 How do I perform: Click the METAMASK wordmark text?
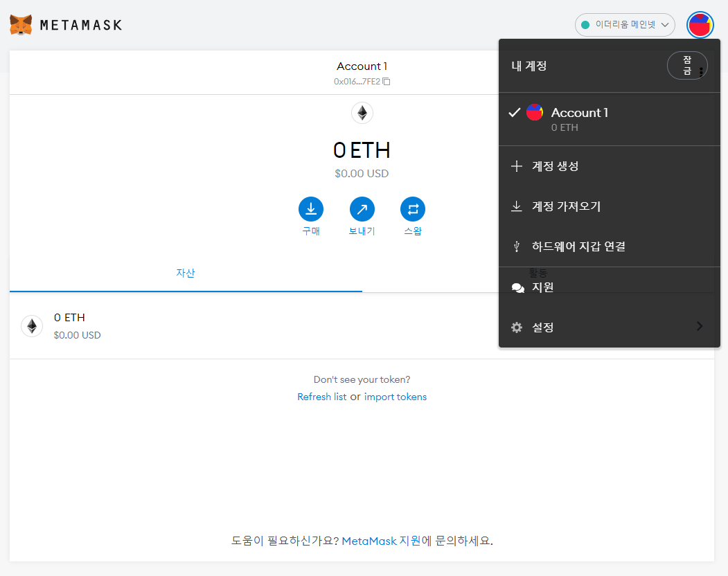pos(81,25)
